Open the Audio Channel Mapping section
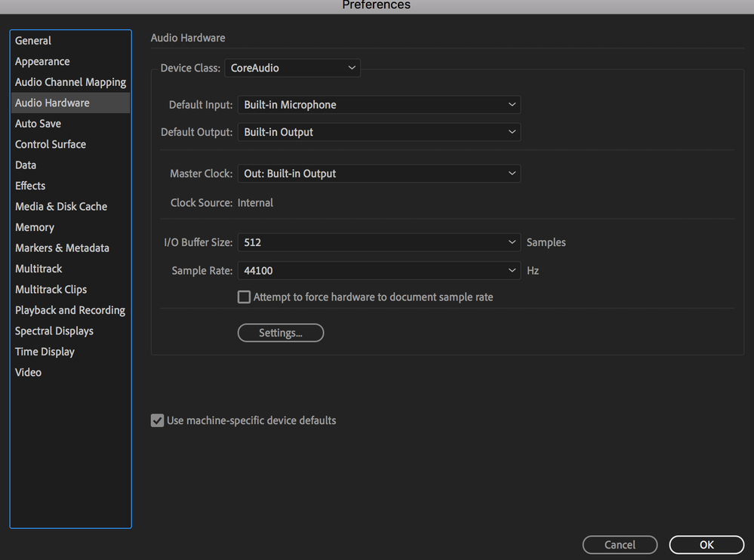The image size is (754, 560). click(x=70, y=82)
